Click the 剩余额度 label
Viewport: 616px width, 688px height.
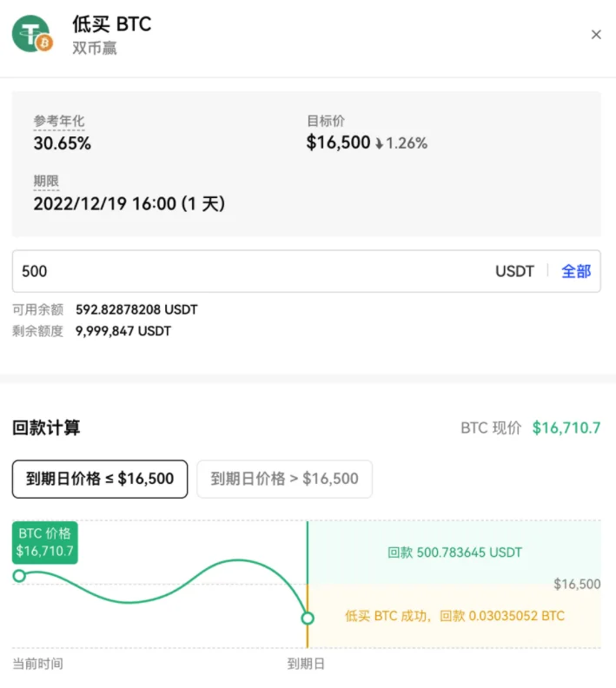(x=37, y=331)
